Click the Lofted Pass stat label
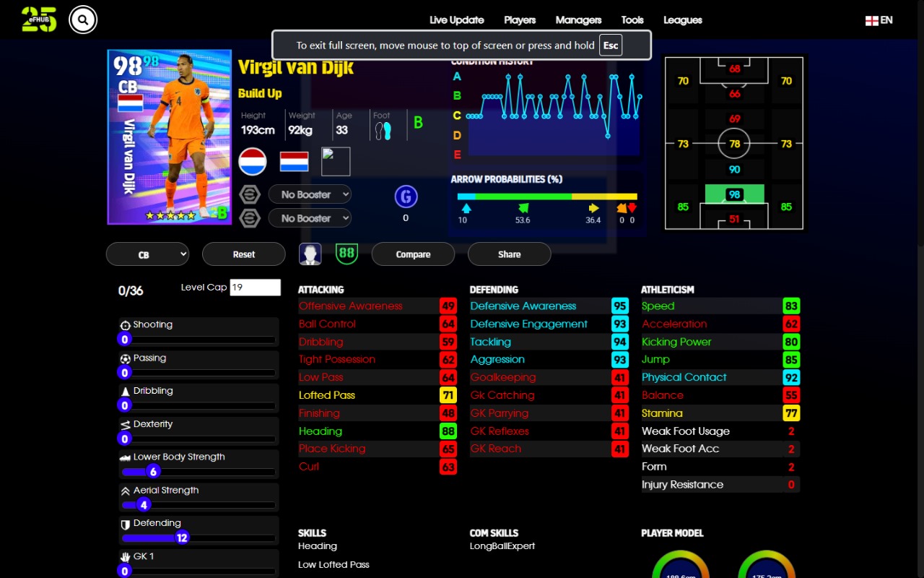The height and width of the screenshot is (578, 924). pyautogui.click(x=327, y=395)
